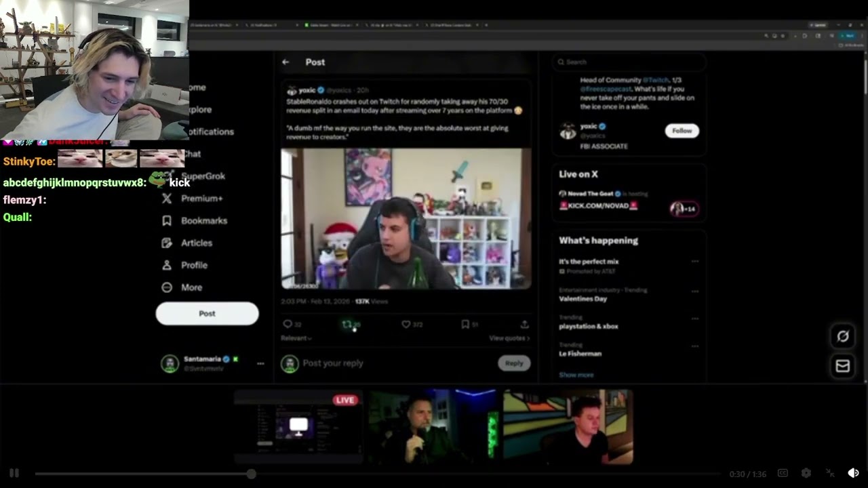This screenshot has width=868, height=488.
Task: Open View quotes link
Action: (x=509, y=338)
